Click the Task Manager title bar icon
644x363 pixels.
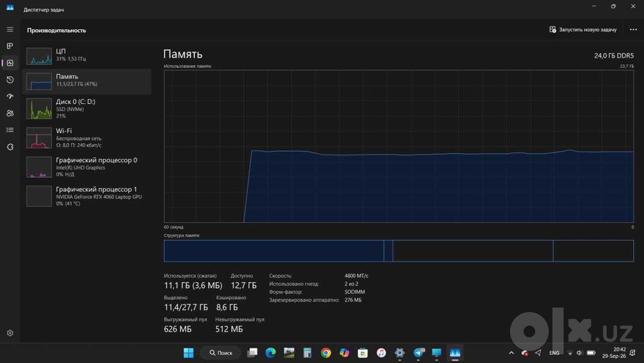pos(10,8)
